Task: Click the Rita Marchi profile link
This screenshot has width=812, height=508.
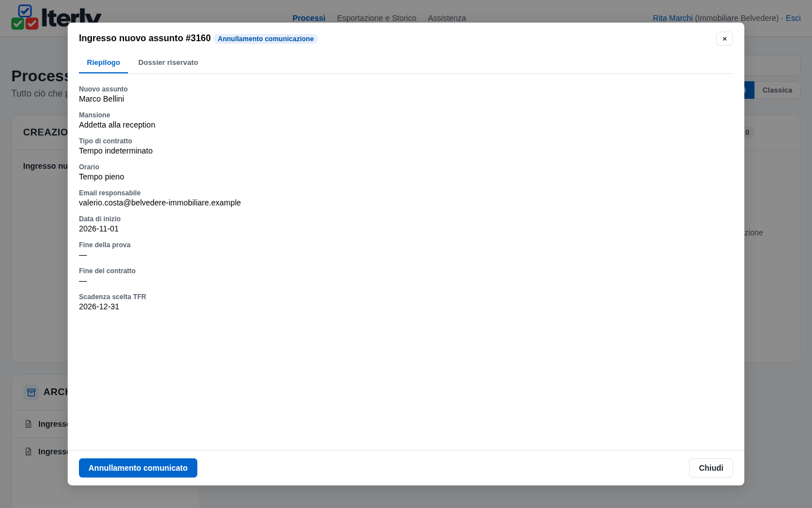Action: pos(673,18)
